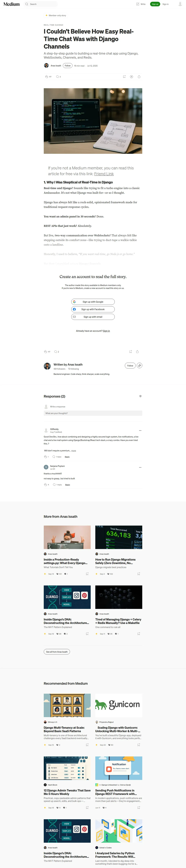Viewport: 186px width, 868px height.
Task: Expand GSReddy's response with more link
Action: (74, 450)
